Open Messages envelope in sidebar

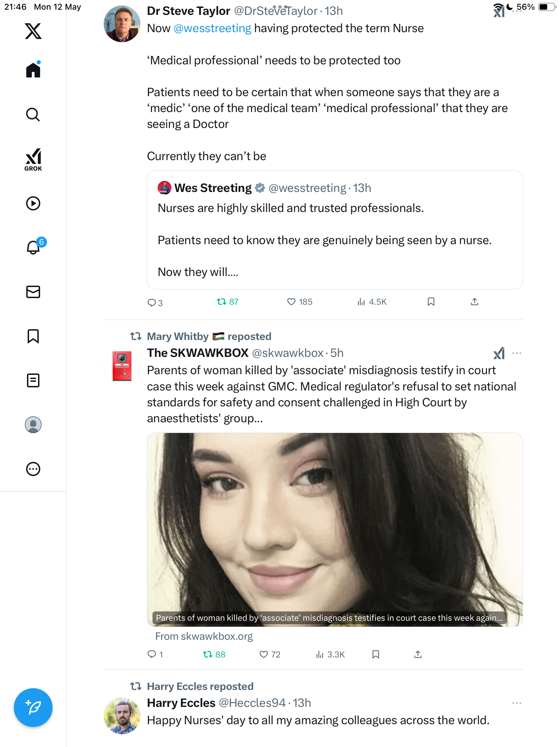33,292
